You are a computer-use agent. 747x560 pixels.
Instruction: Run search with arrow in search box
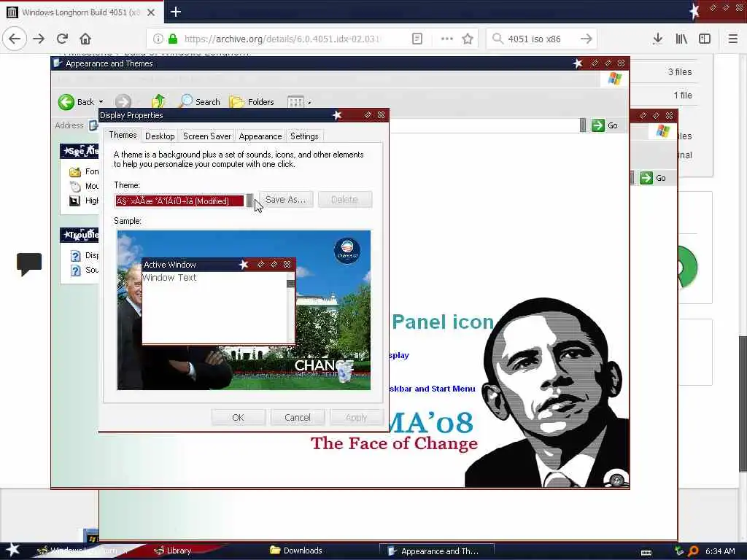(586, 39)
